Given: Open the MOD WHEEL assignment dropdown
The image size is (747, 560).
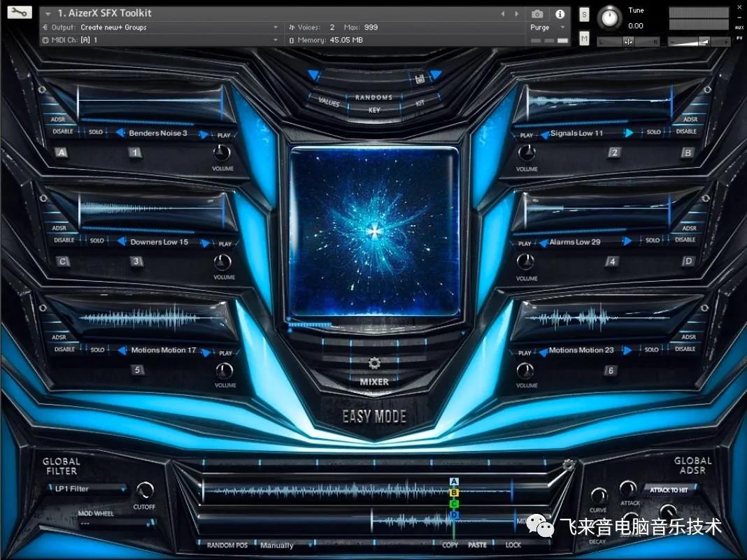Looking at the screenshot, I should coord(116,523).
